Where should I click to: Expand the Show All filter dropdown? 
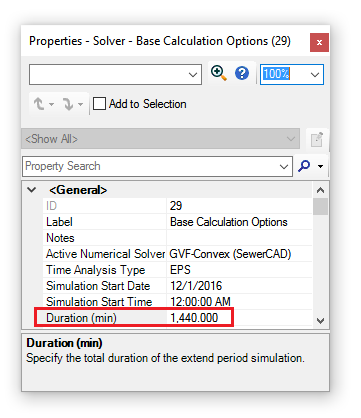[161, 139]
